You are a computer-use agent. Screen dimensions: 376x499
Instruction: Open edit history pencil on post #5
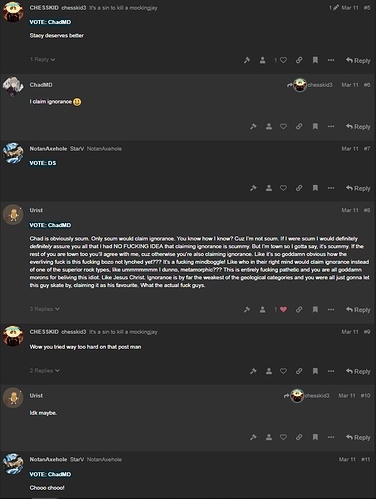click(334, 7)
